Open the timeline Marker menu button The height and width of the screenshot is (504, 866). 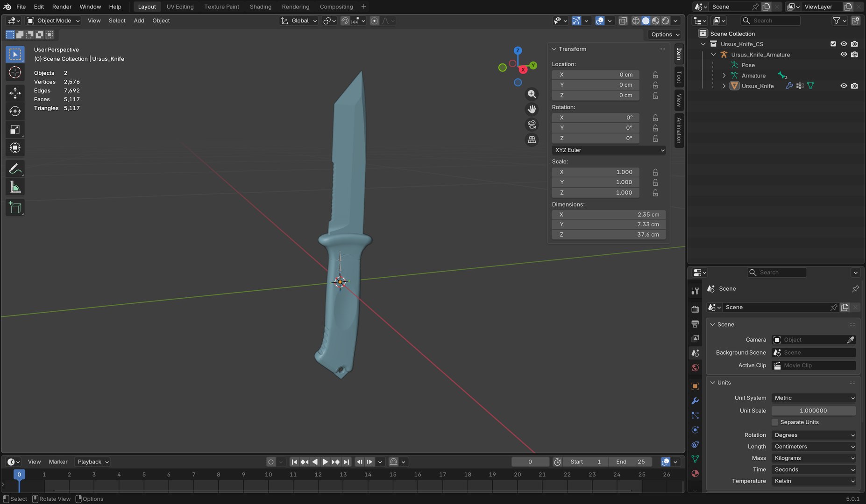tap(58, 462)
